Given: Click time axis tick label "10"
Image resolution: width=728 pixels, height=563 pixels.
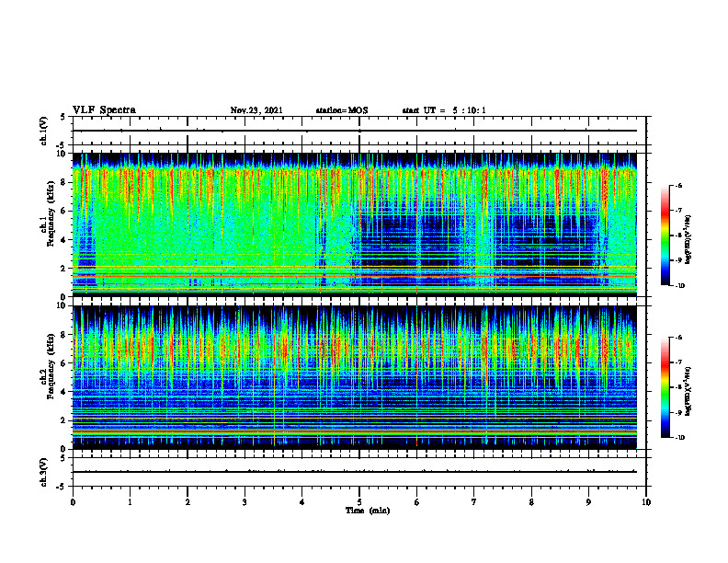Looking at the screenshot, I should tap(646, 502).
